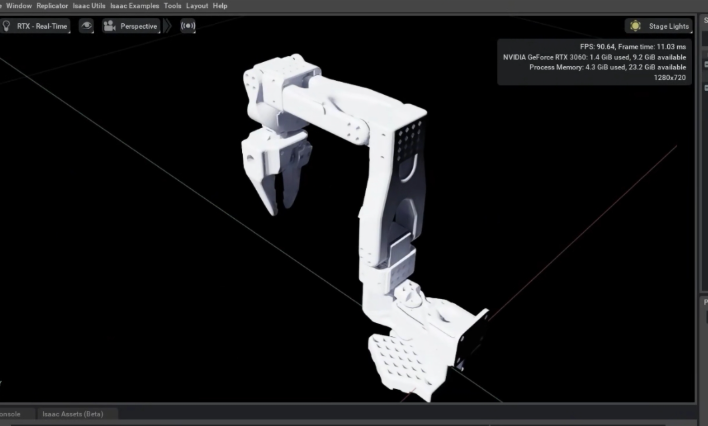Open the Layout menu
Screen dimensions: 708x426
click(x=197, y=6)
